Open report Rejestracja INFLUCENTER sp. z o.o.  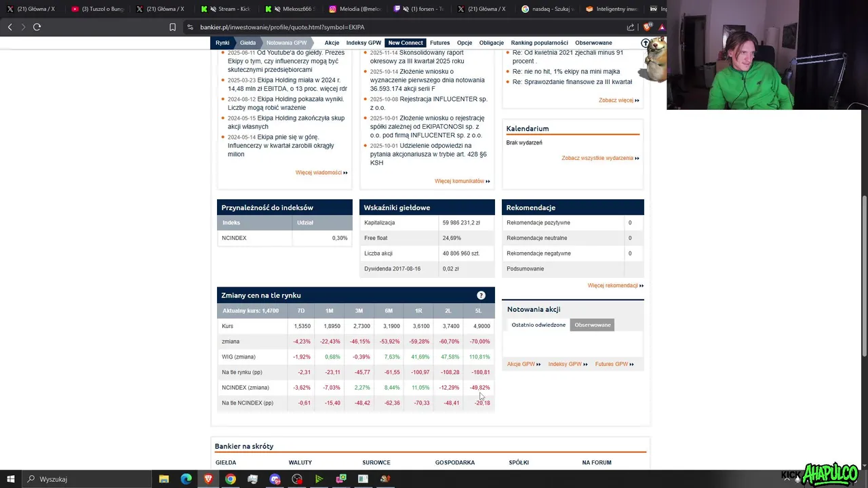(x=429, y=103)
